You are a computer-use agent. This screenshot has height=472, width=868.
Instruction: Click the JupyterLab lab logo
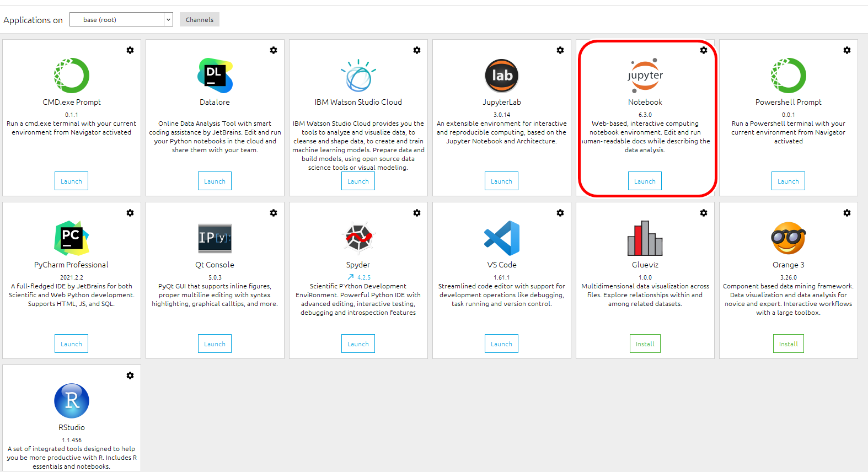[x=502, y=76]
